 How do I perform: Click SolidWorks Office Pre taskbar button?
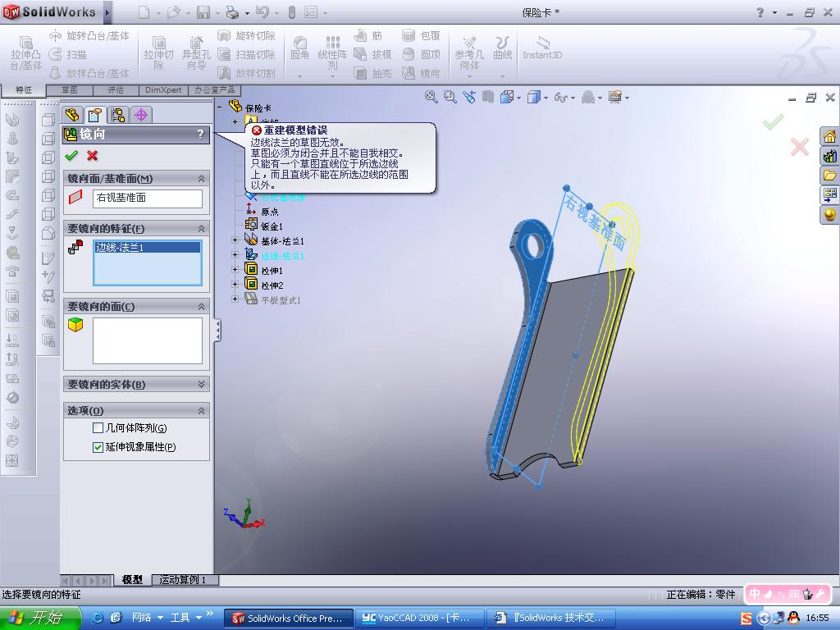(x=288, y=618)
